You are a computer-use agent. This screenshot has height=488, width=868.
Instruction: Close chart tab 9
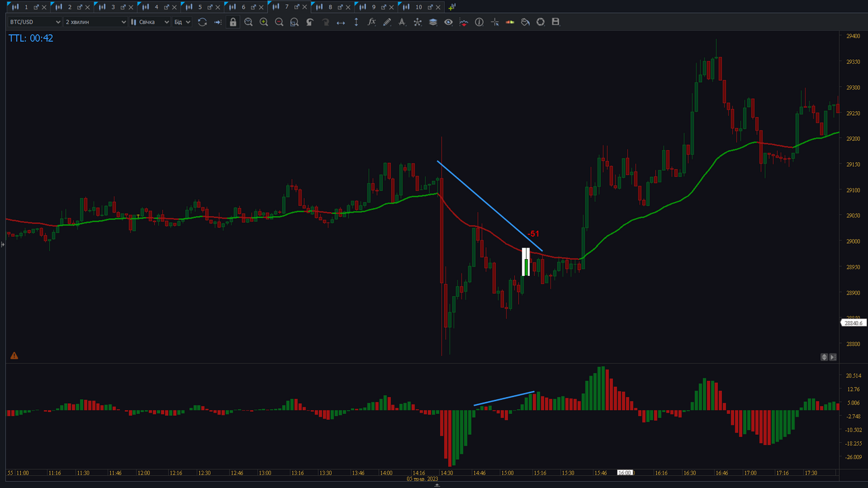click(392, 7)
